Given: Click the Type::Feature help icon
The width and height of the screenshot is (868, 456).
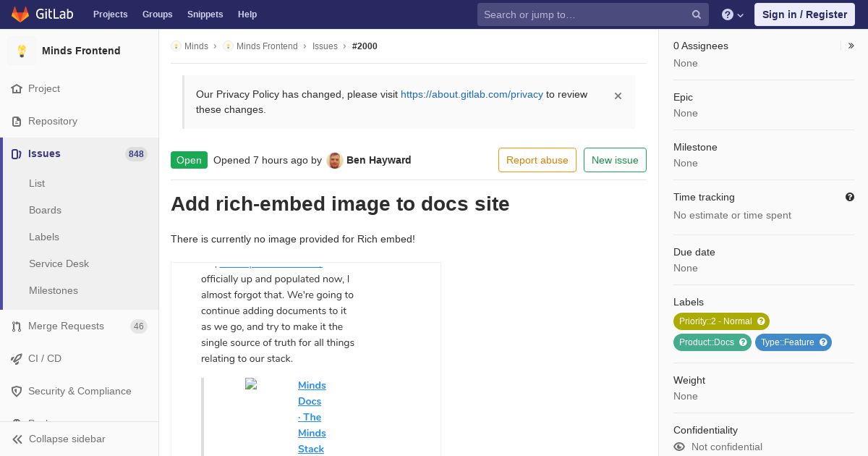Looking at the screenshot, I should click(823, 342).
